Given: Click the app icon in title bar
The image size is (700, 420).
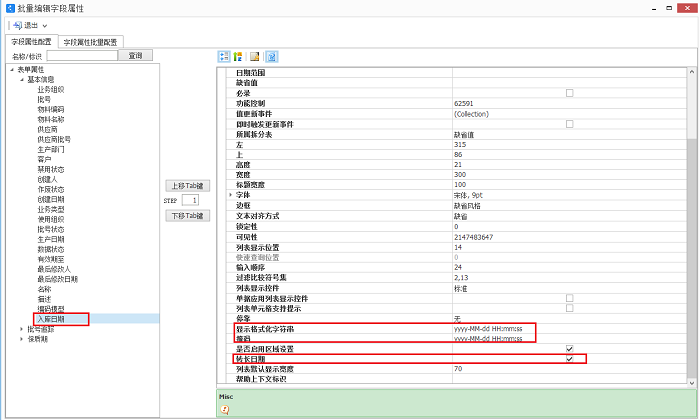Looking at the screenshot, I should click(x=9, y=7).
